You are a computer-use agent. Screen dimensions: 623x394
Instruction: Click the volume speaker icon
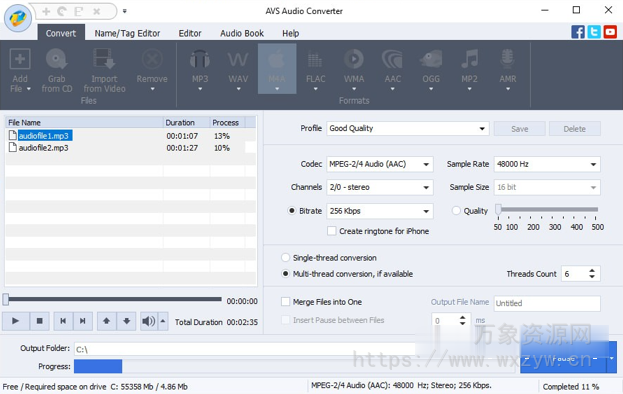[149, 321]
